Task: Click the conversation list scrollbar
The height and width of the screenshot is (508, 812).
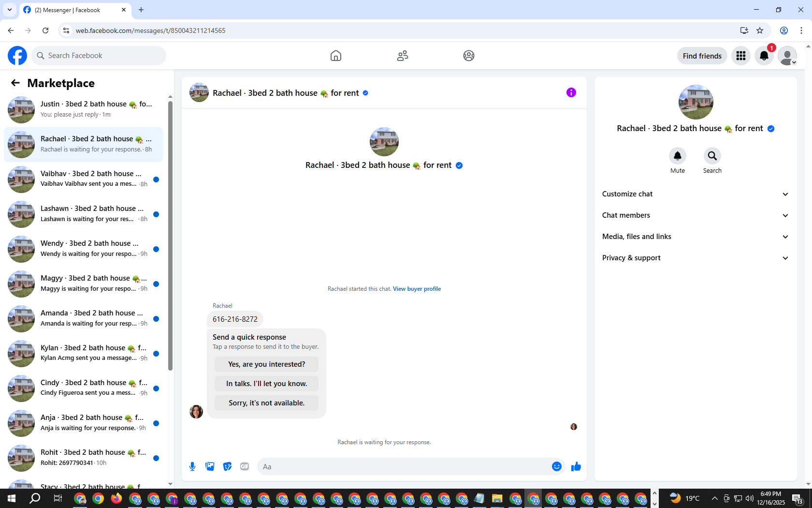Action: (x=170, y=236)
